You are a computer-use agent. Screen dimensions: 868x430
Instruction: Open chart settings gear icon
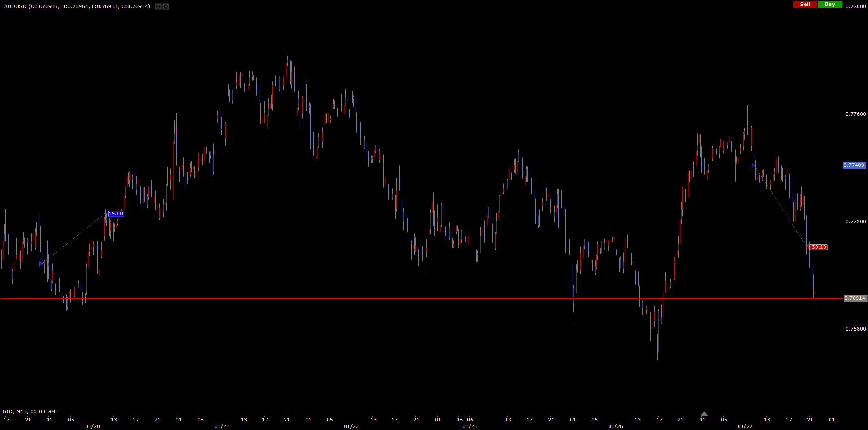click(166, 7)
